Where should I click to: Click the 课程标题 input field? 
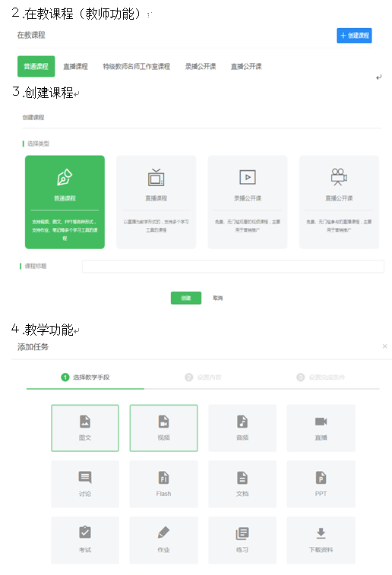tap(233, 266)
